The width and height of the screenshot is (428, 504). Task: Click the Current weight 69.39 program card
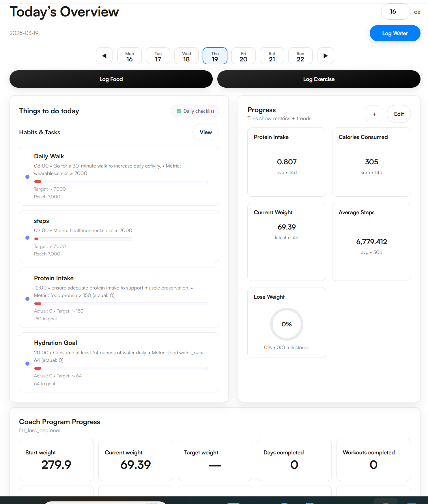pos(136,460)
